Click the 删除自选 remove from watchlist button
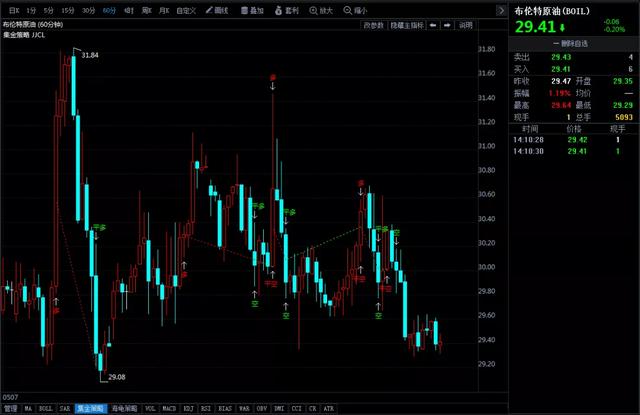 tap(570, 44)
